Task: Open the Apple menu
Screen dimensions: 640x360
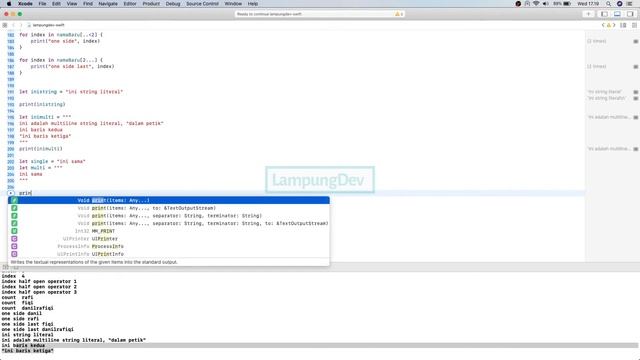Action: tap(9, 4)
